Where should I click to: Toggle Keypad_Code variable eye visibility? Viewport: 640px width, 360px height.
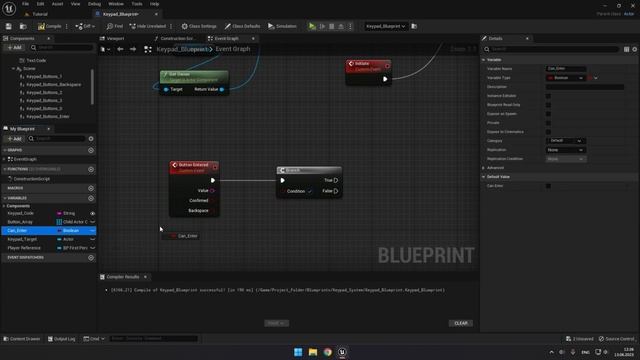coord(92,213)
